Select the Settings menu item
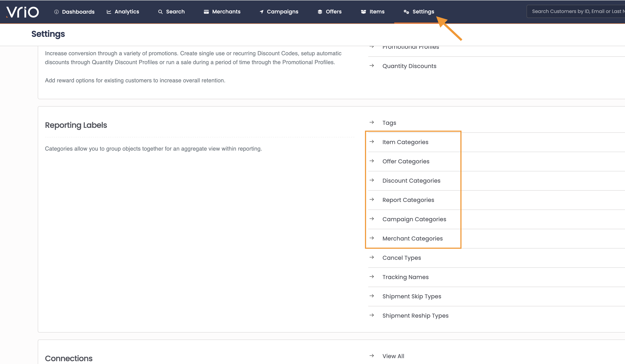 [419, 12]
